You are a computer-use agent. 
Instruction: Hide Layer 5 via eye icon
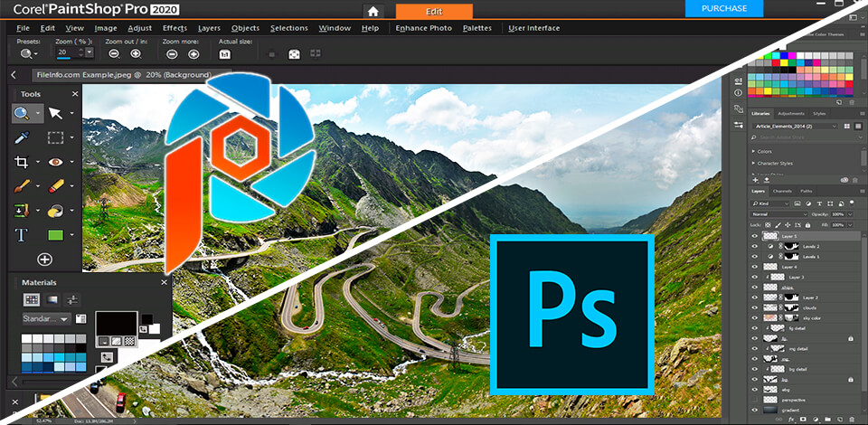coord(754,236)
